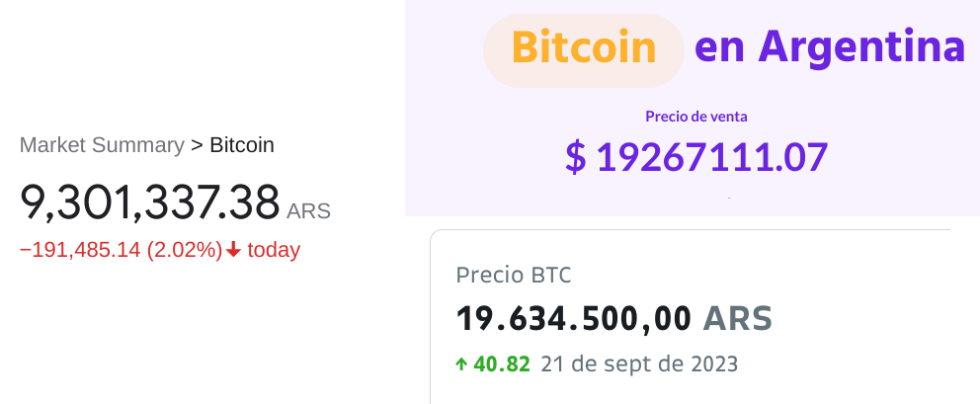Click the (2.02%) percentage change
Viewport: 980px width, 404px height.
coord(184,250)
